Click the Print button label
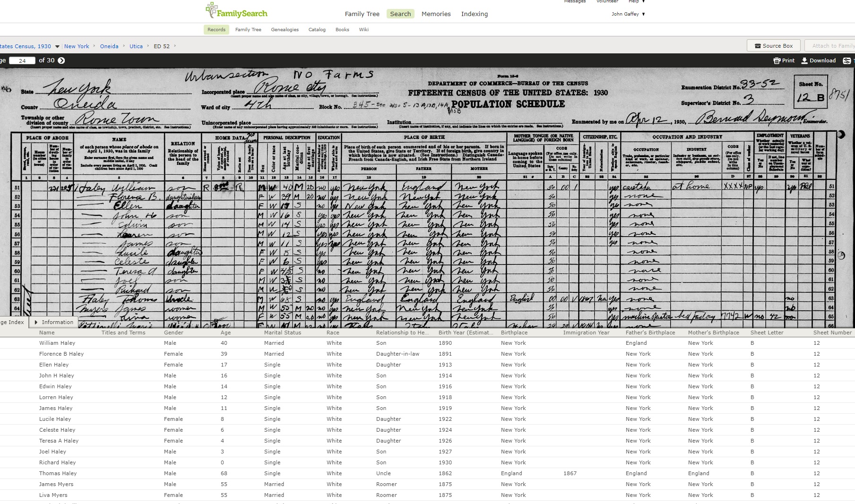The image size is (855, 504). 788,60
